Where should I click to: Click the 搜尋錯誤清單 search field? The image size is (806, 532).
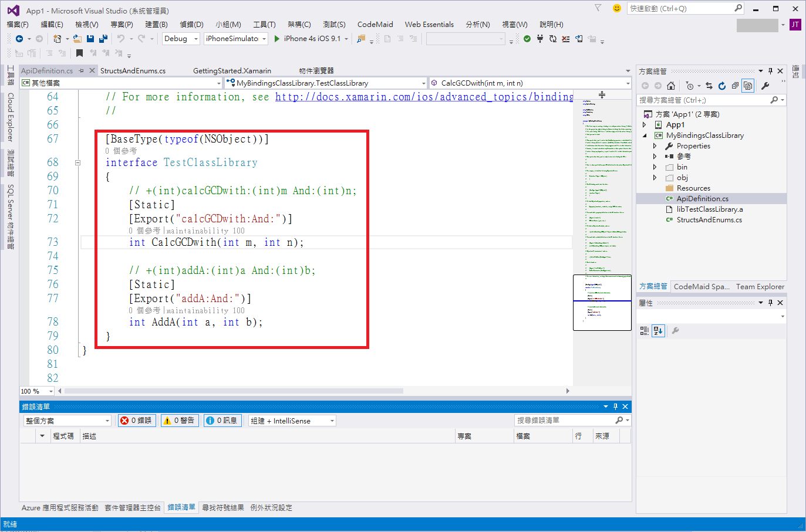click(x=572, y=421)
